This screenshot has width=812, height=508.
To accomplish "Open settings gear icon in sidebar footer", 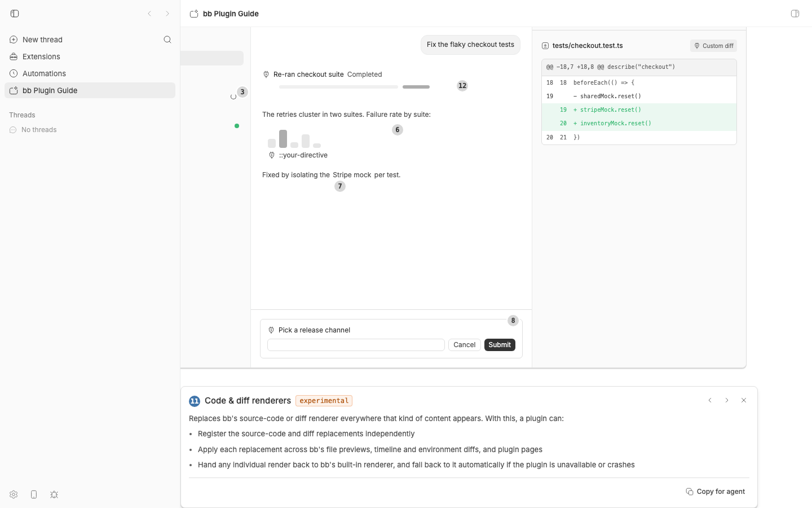I will (x=14, y=494).
